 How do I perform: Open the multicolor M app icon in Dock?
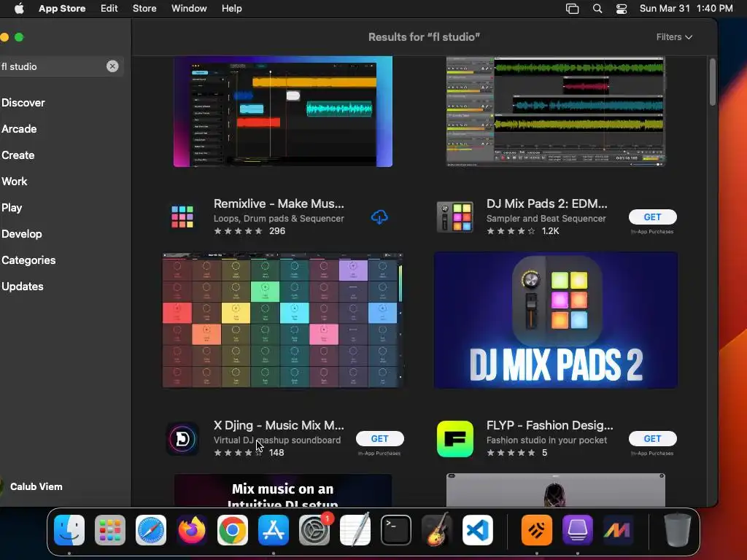click(x=618, y=530)
